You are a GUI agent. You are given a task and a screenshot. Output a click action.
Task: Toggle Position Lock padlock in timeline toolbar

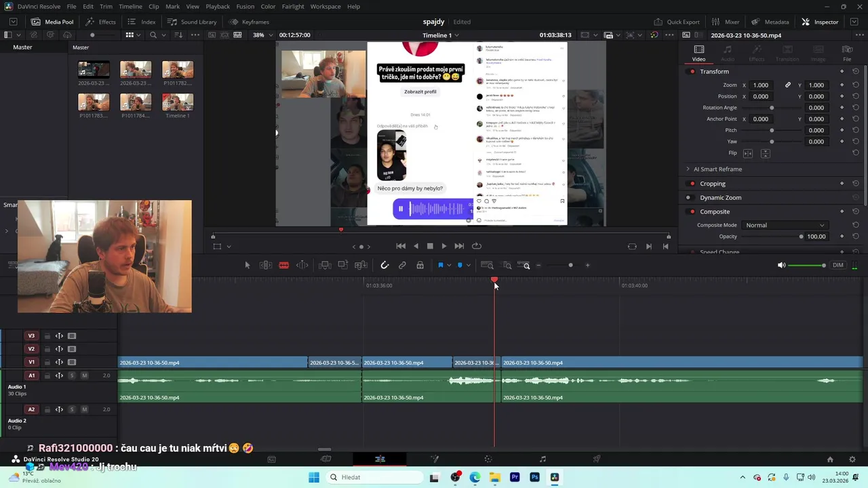point(420,265)
